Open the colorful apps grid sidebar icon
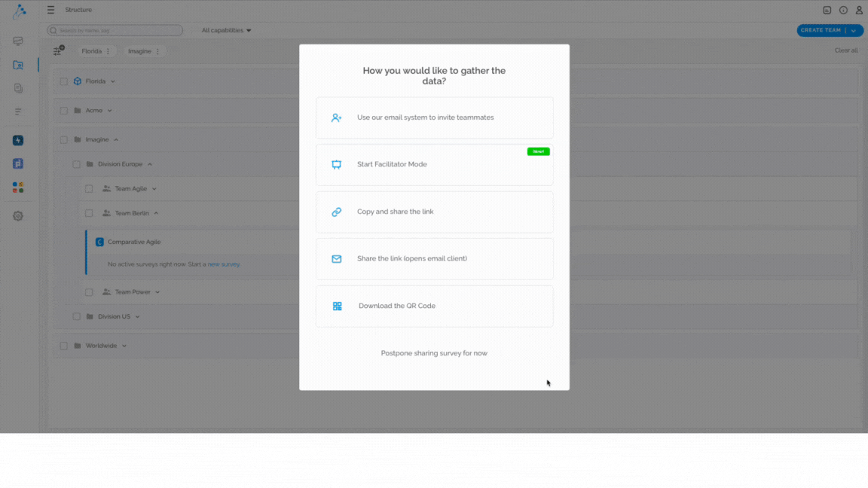Viewport: 868px width, 488px height. (x=18, y=188)
